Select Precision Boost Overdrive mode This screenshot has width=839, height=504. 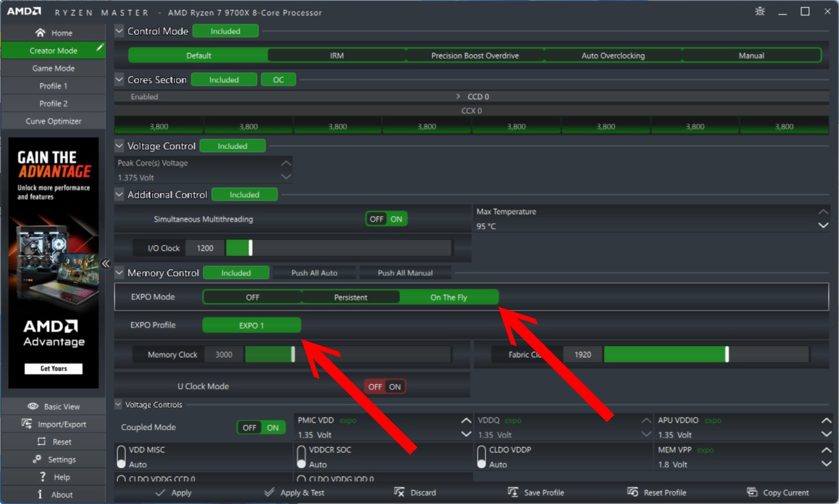pyautogui.click(x=475, y=55)
